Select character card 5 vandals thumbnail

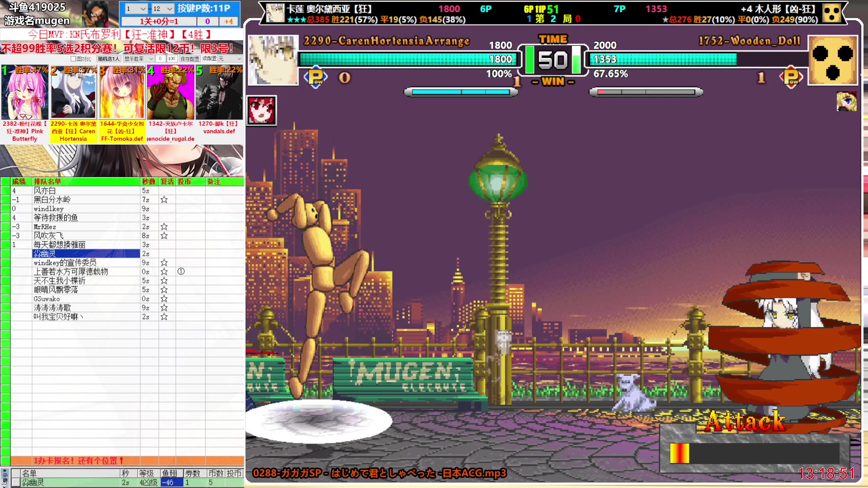point(219,93)
